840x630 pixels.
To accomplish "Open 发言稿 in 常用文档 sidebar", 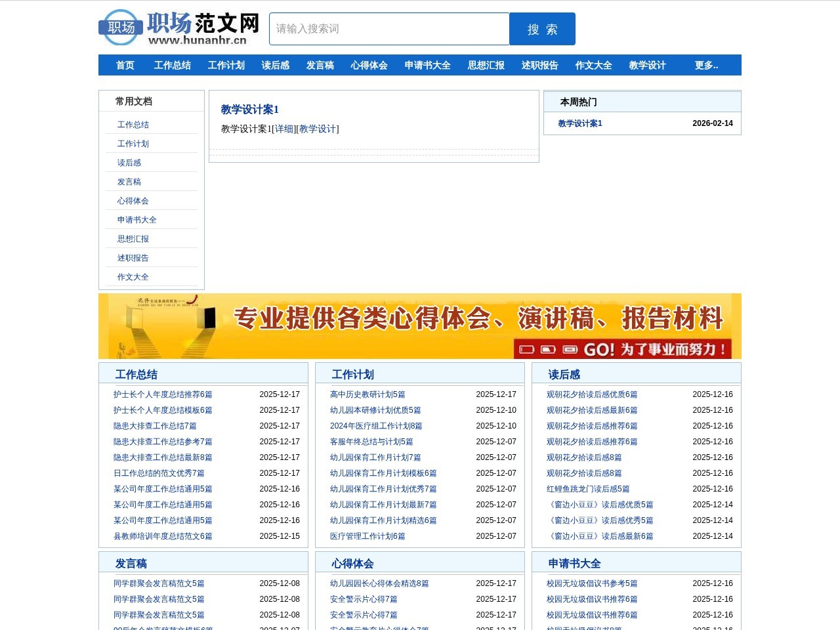I will pyautogui.click(x=129, y=182).
